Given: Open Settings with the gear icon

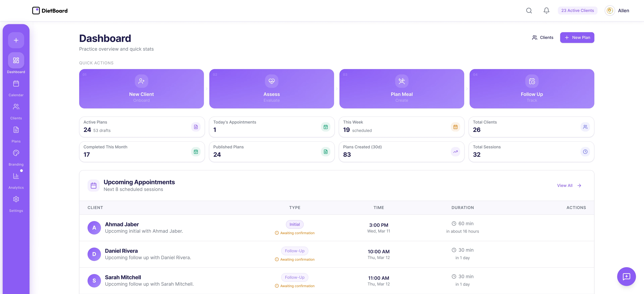Looking at the screenshot, I should [x=16, y=199].
